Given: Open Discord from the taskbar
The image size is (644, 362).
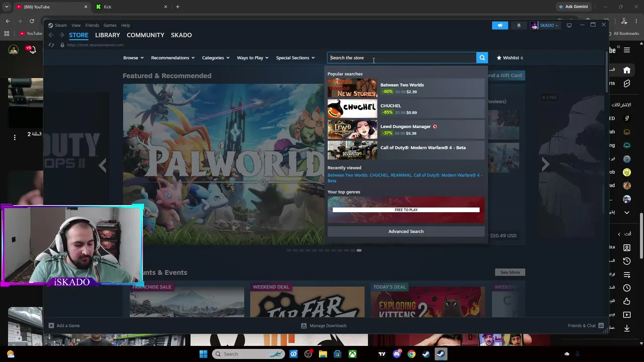Looking at the screenshot, I should [396, 354].
